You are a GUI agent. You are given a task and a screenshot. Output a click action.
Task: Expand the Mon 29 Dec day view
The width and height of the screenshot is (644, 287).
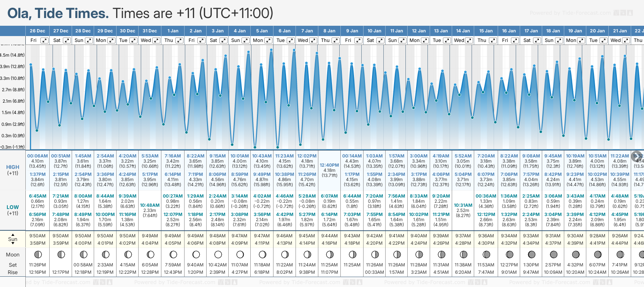coord(111,40)
